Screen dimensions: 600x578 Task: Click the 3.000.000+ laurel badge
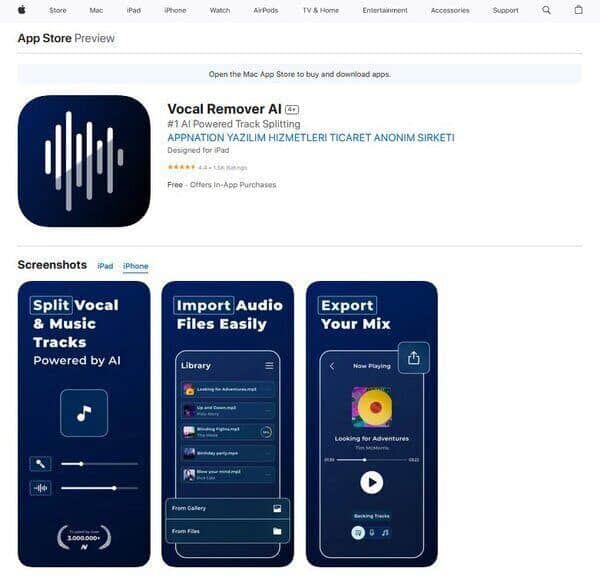click(84, 538)
